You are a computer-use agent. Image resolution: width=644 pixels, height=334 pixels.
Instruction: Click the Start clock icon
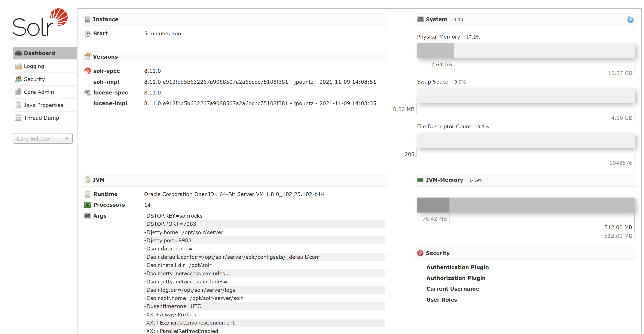click(88, 33)
